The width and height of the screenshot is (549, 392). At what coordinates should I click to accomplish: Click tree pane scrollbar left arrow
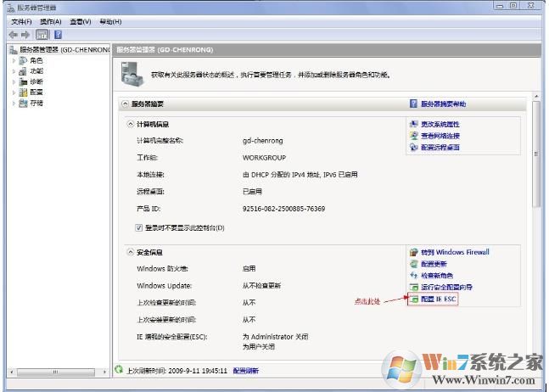12,372
